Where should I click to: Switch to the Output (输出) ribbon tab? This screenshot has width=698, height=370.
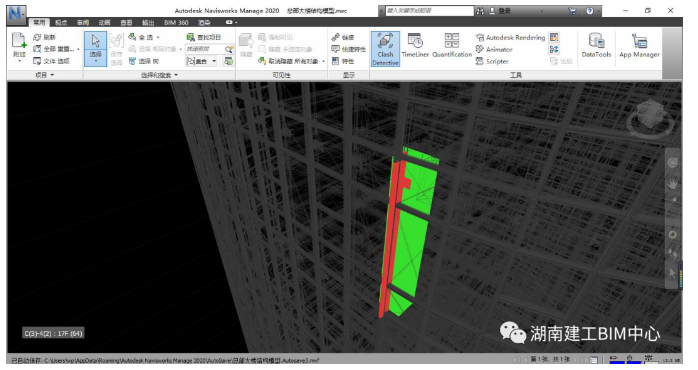148,22
